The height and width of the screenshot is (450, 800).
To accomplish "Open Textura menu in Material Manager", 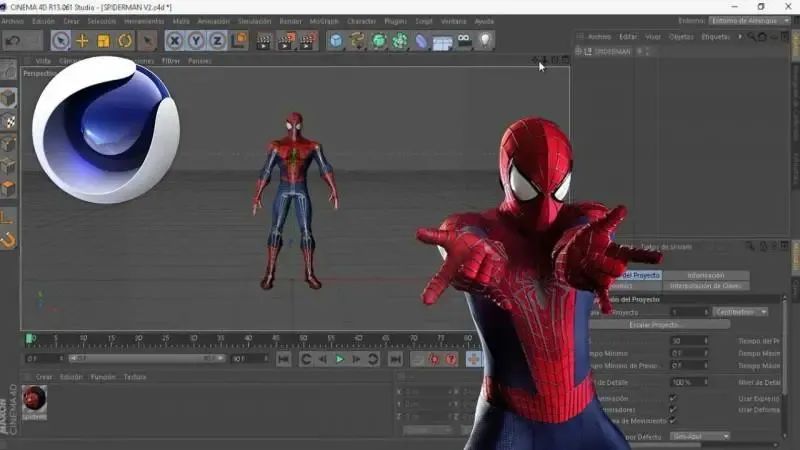I will pyautogui.click(x=135, y=377).
